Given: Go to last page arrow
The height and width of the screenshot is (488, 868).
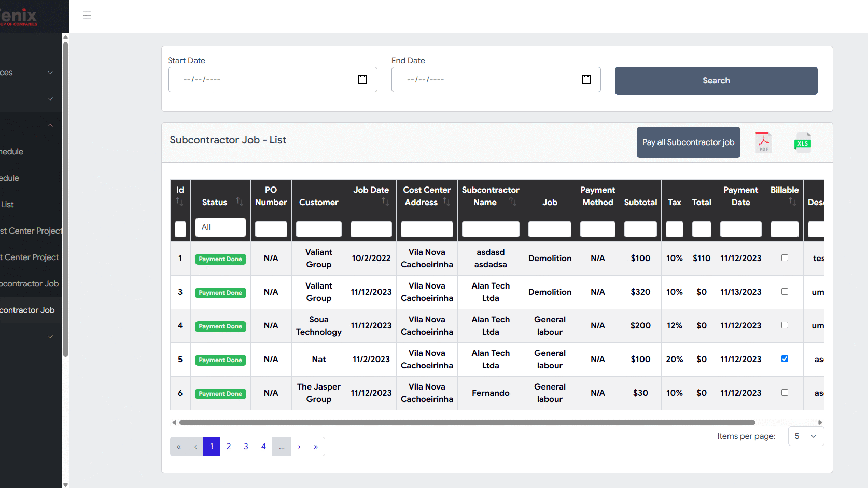Looking at the screenshot, I should click(316, 447).
